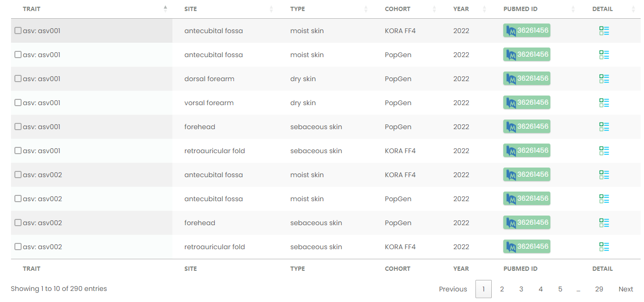The width and height of the screenshot is (644, 302).
Task: Sort by COHORT column header
Action: point(398,9)
